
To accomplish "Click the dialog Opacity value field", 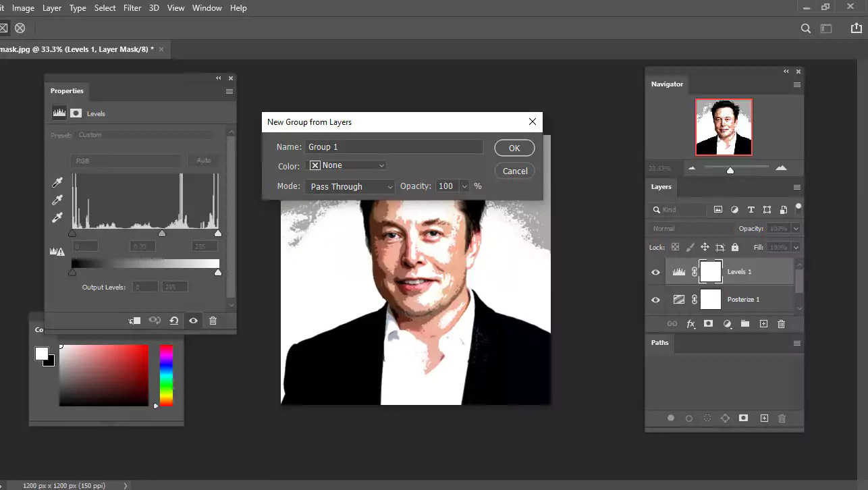I will (446, 186).
